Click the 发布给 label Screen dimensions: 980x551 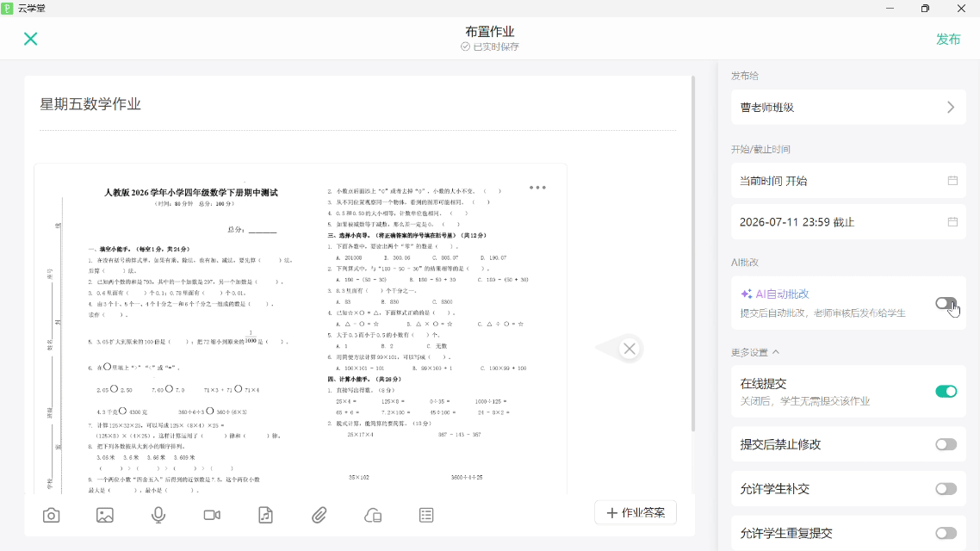(x=744, y=76)
